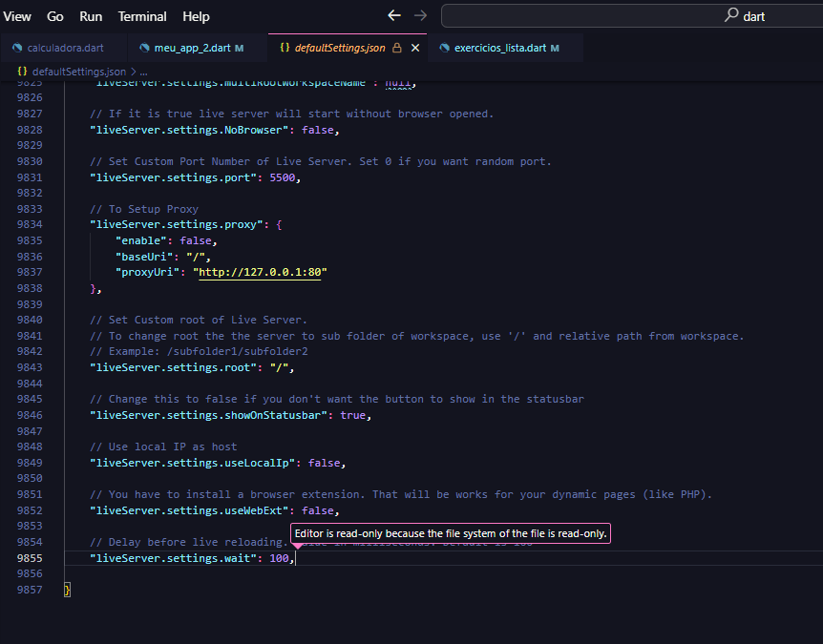
Task: Click the liveServer.settings.root key
Action: click(x=173, y=367)
